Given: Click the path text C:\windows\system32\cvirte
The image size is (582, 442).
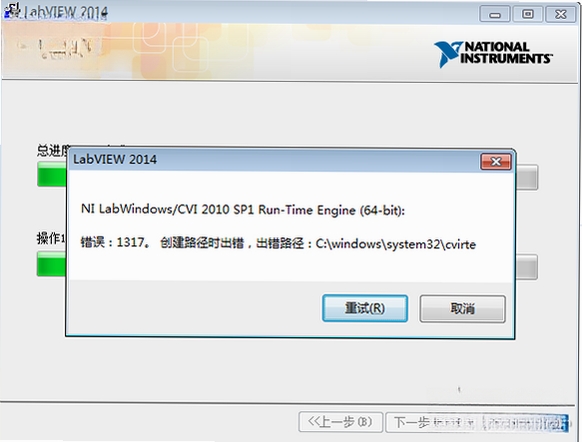Looking at the screenshot, I should pyautogui.click(x=396, y=244).
